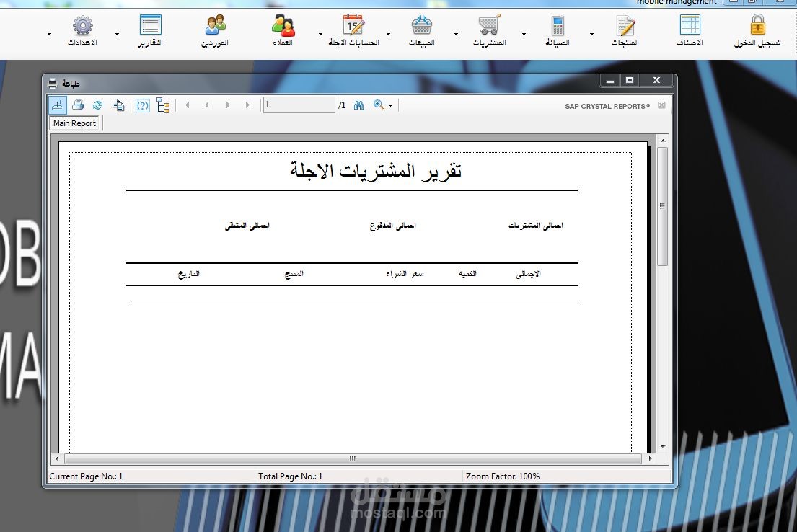This screenshot has width=797, height=532.
Task: Click the اجمالى المدفوع label
Action: (x=393, y=226)
